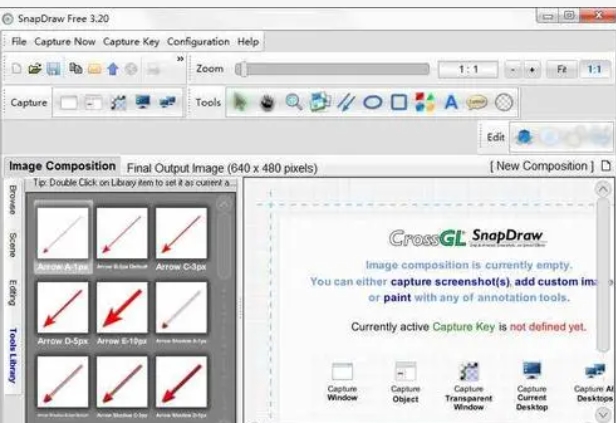Click the object capture icon in the Capture toolbar

[x=94, y=103]
